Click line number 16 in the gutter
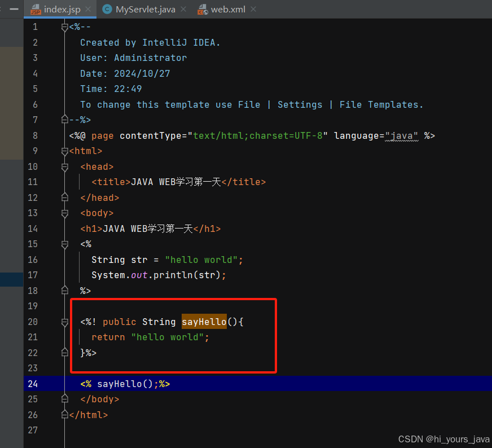The width and height of the screenshot is (492, 448). 33,260
